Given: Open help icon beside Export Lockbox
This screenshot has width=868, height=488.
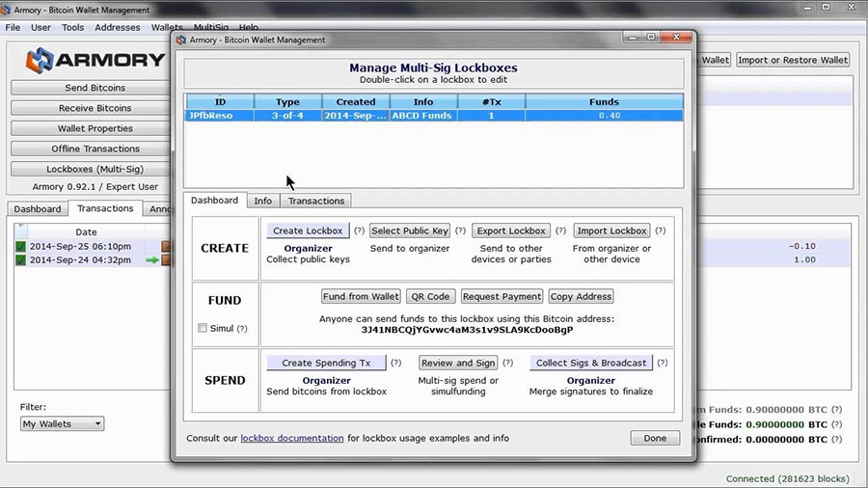Looking at the screenshot, I should (x=560, y=231).
